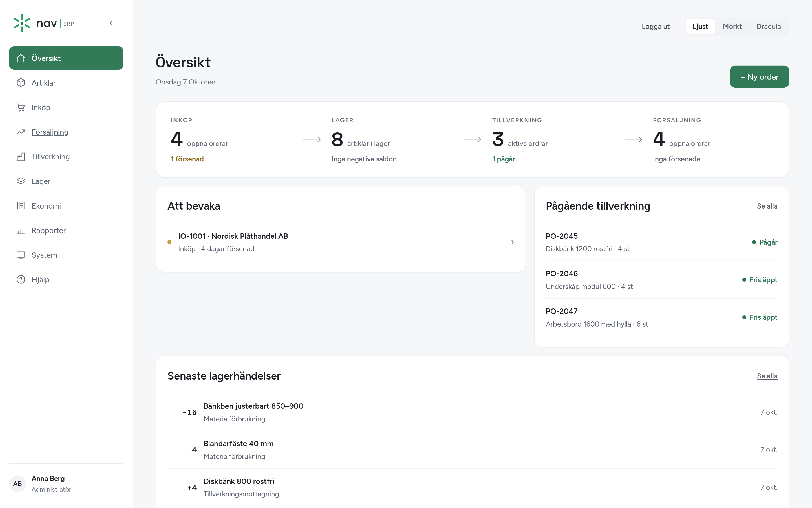Create a new order with Ny order
Viewport: 812px width, 508px height.
[x=759, y=77]
